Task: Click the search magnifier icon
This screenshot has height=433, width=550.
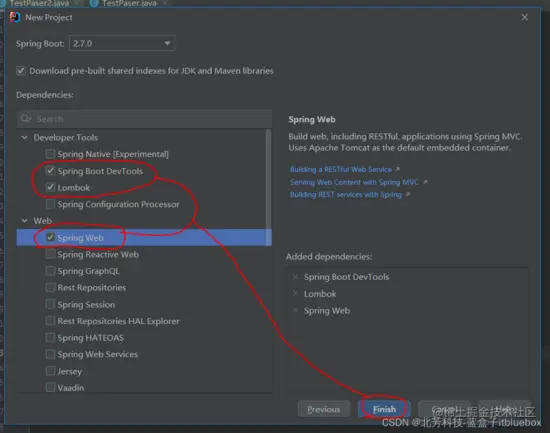Action: (25, 119)
